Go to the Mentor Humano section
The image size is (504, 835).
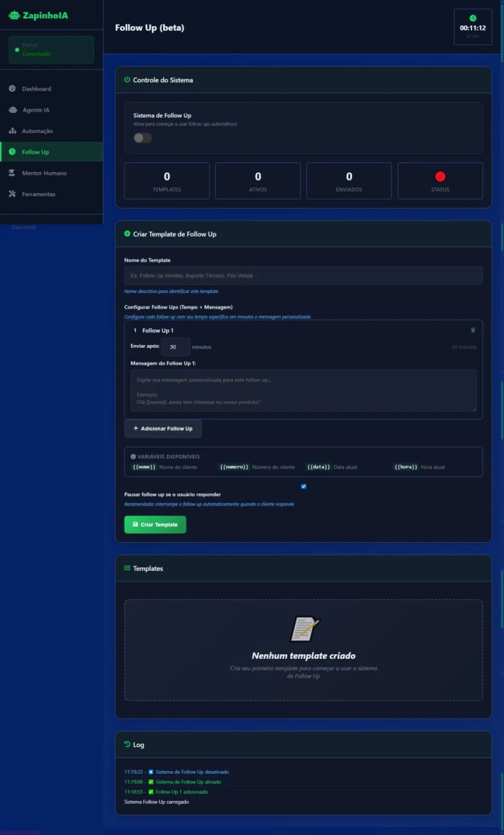point(44,173)
